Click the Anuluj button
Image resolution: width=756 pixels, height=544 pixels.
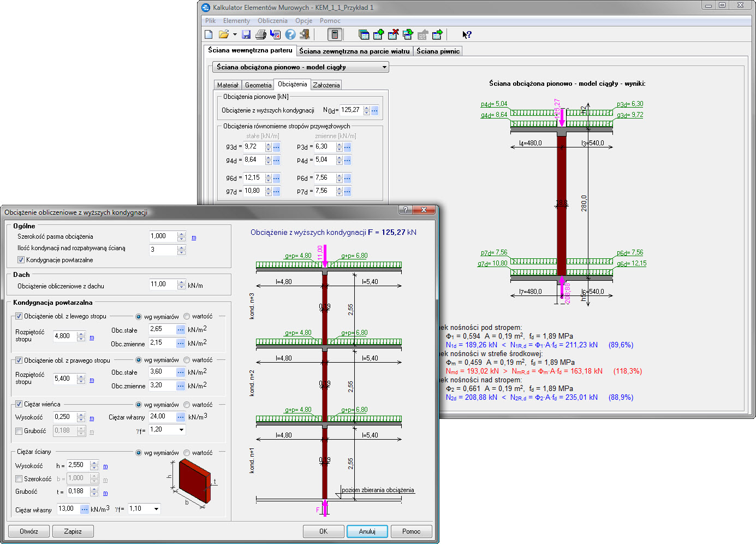click(367, 531)
